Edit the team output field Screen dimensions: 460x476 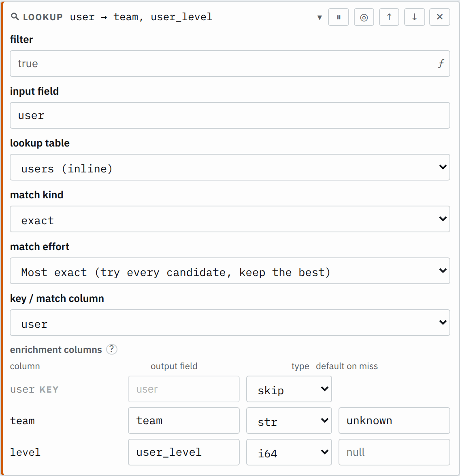point(184,421)
